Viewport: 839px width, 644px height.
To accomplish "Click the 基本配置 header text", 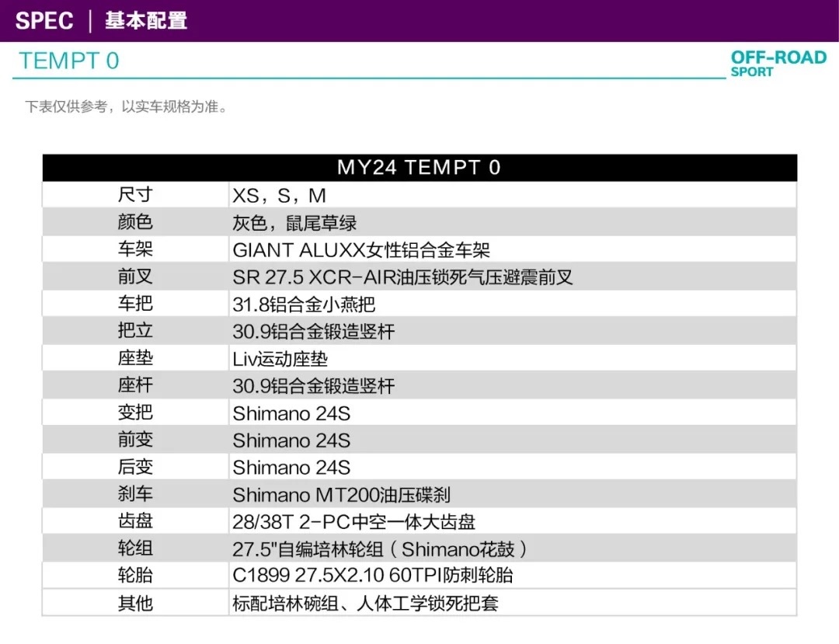I will point(146,21).
